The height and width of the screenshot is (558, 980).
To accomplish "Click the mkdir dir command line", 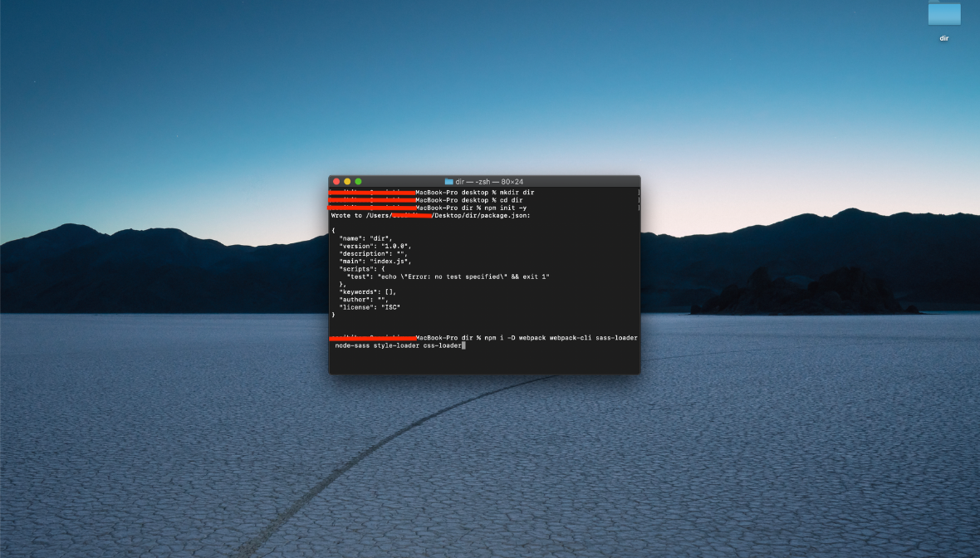I will point(516,192).
